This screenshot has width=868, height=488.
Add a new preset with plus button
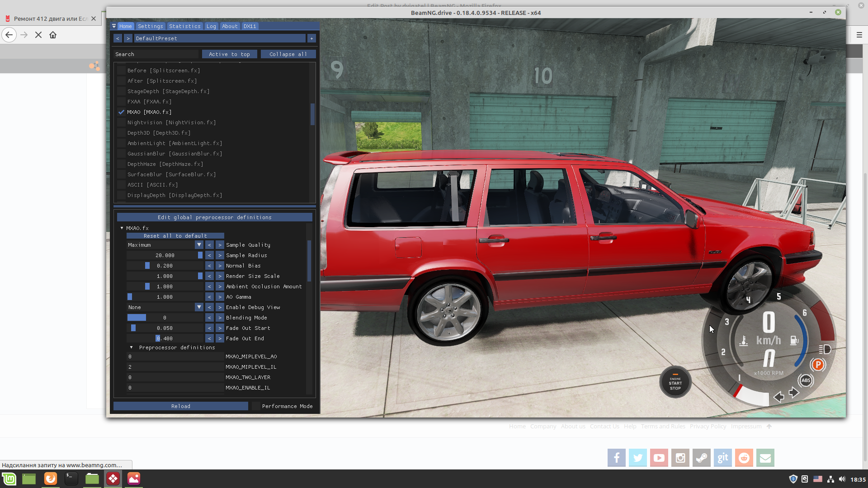click(x=311, y=38)
